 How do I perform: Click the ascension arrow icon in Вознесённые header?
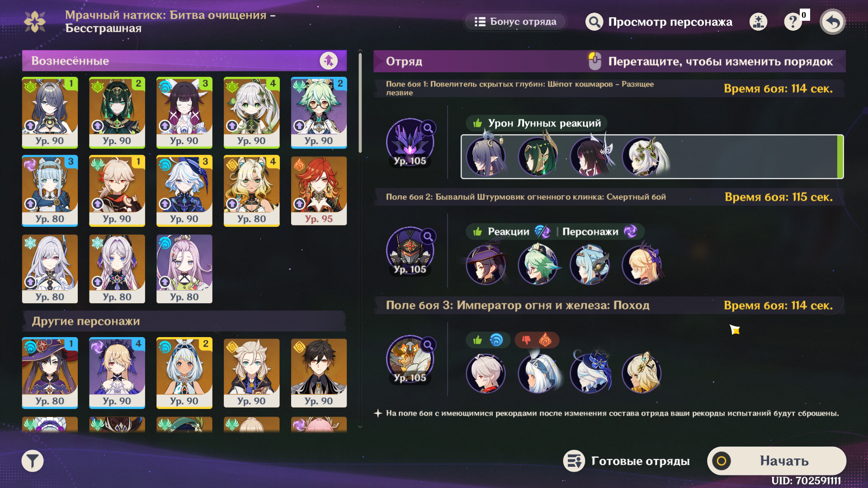(x=329, y=61)
